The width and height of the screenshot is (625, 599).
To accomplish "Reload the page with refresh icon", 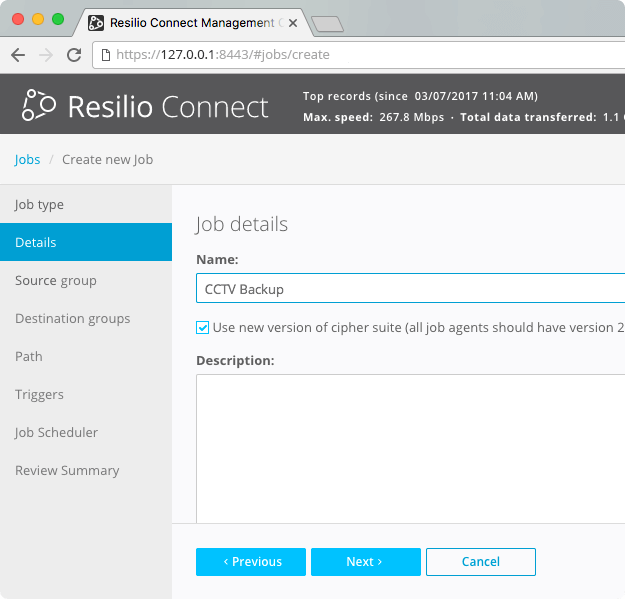I will pyautogui.click(x=74, y=55).
